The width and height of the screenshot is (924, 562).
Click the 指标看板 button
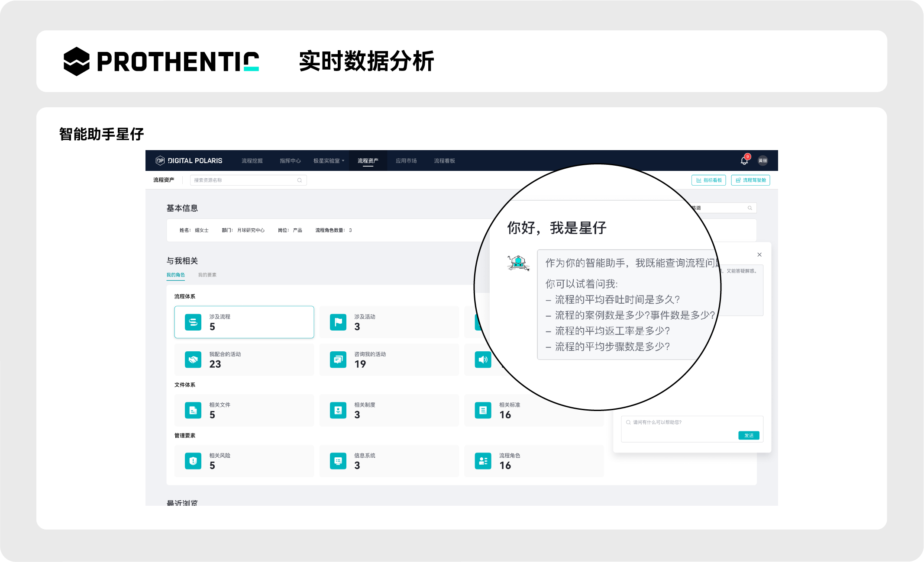[708, 180]
